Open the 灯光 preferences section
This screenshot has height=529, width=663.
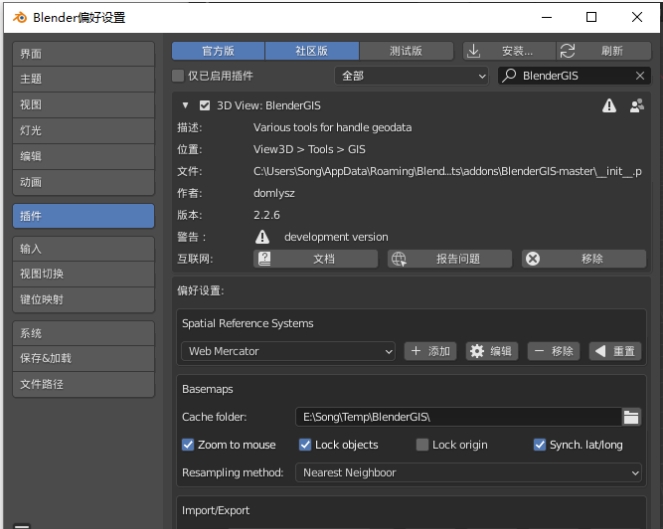pyautogui.click(x=84, y=131)
